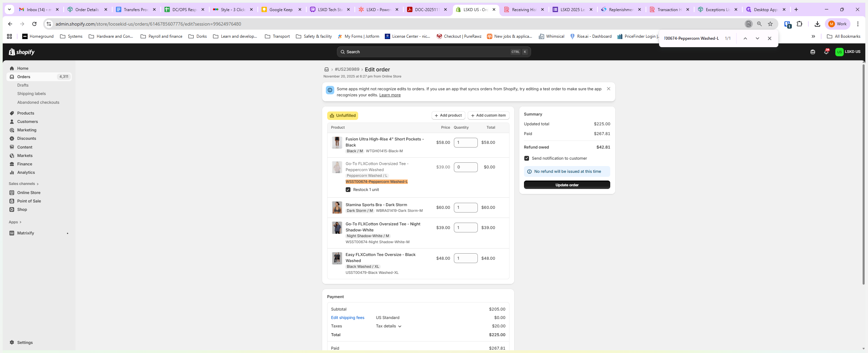Bookmark this page with star icon
Viewport: 868px width, 353px height.
pyautogui.click(x=770, y=24)
